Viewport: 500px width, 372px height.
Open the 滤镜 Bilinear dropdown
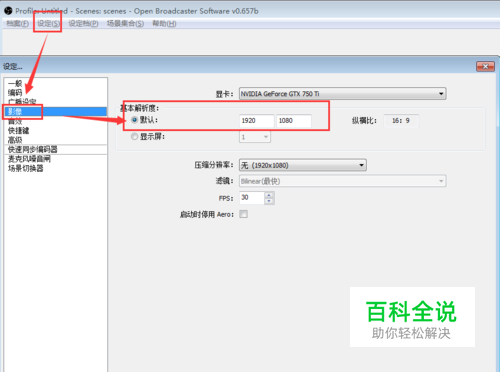coord(343,181)
